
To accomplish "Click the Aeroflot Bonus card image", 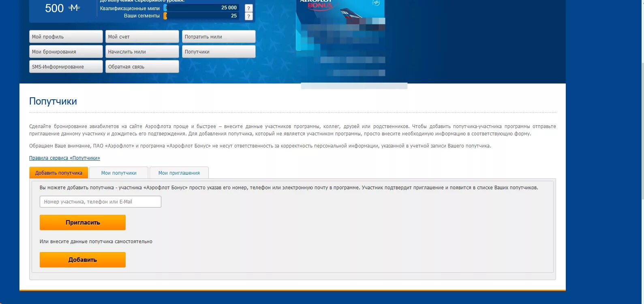I will (340, 25).
